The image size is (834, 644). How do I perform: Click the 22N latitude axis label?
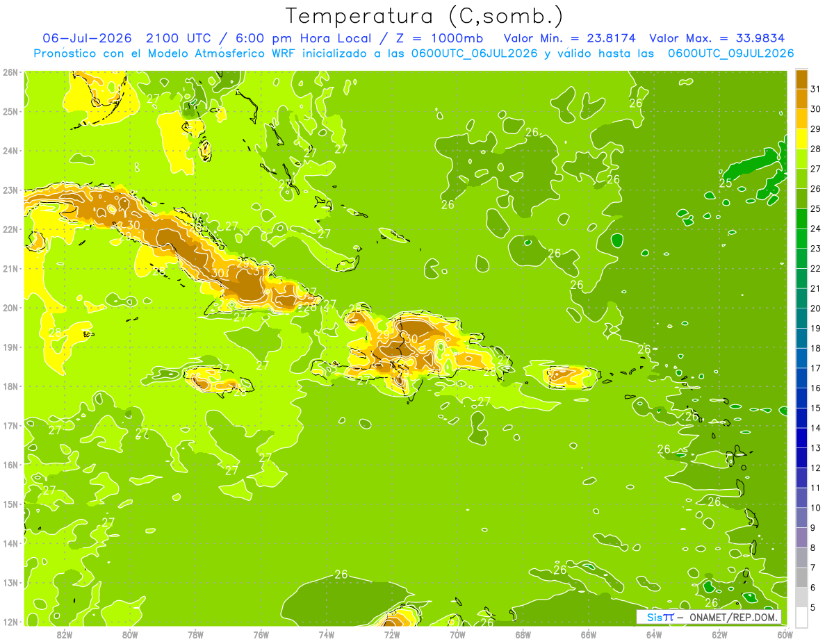[10, 229]
